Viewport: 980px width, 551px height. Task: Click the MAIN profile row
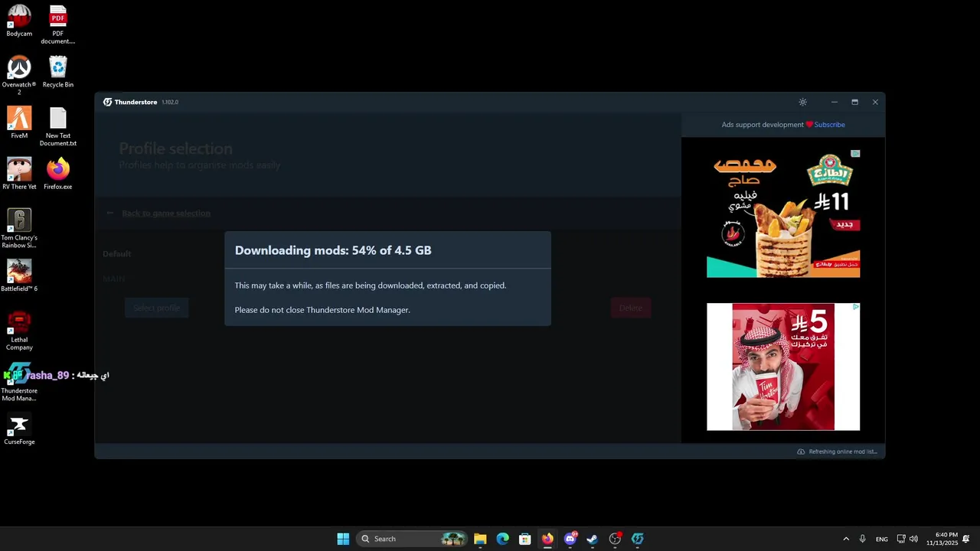pos(387,279)
